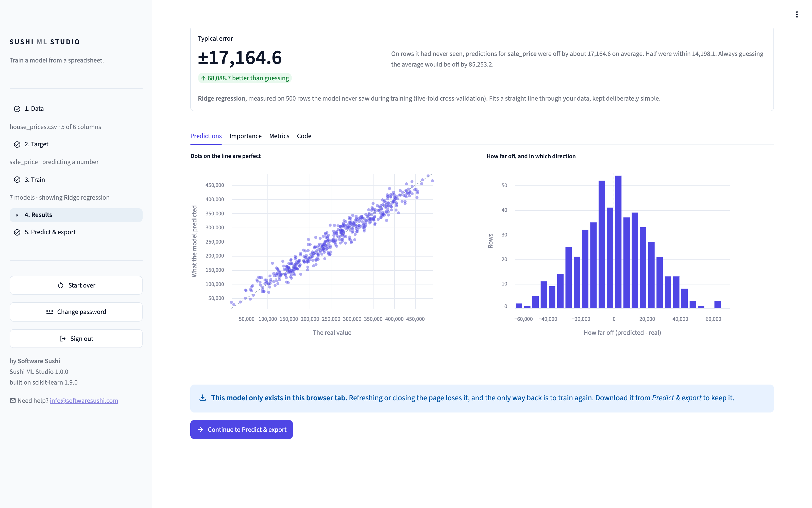This screenshot has height=508, width=812.
Task: Open the info@softwaresushi.com email link
Action: 84,401
